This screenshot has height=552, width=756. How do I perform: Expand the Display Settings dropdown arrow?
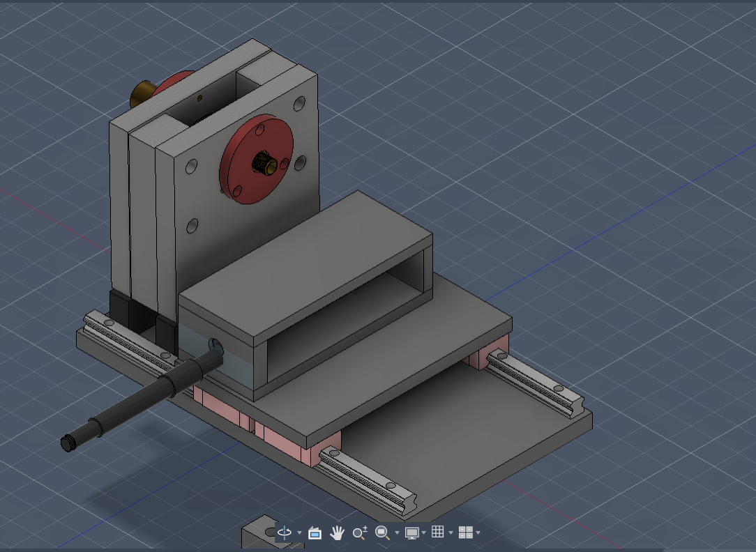point(424,532)
